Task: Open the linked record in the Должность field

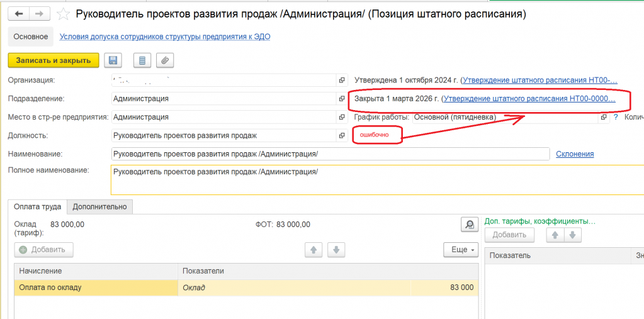Action: click(342, 135)
